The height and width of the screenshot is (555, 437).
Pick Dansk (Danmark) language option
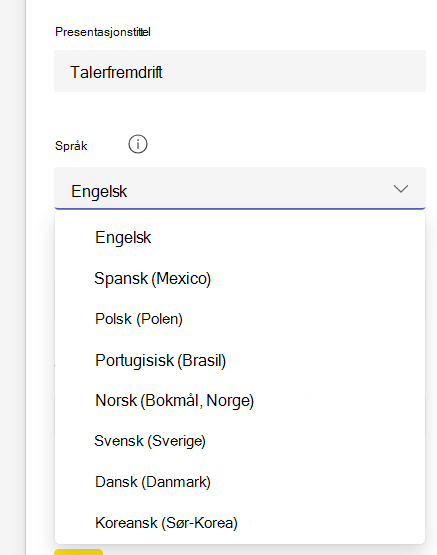pos(240,482)
